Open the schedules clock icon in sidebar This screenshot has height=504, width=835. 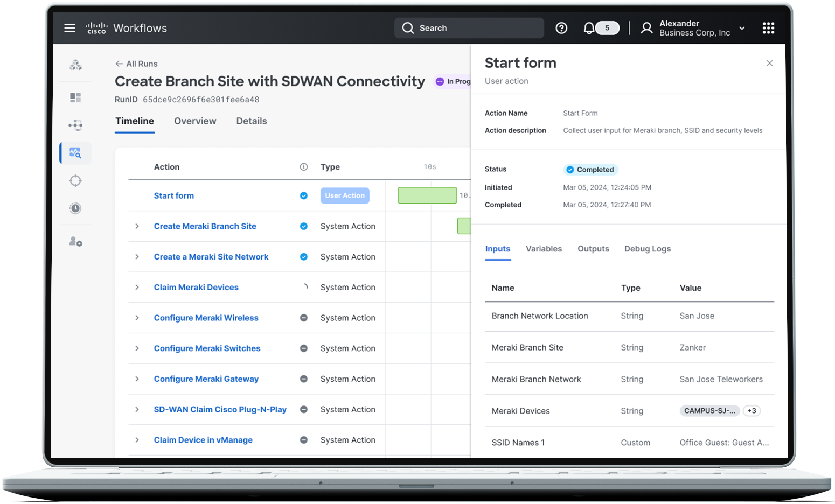(x=75, y=208)
